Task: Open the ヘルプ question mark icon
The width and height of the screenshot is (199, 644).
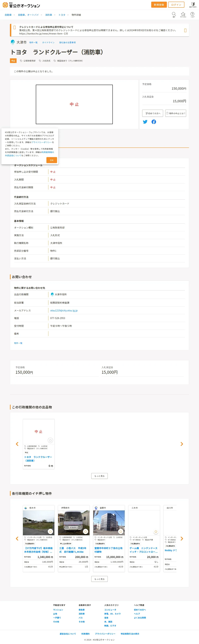Action: [192, 14]
